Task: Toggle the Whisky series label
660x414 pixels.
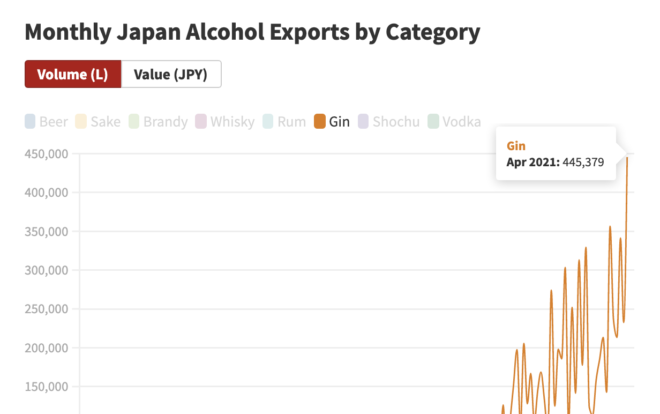Action: click(232, 122)
